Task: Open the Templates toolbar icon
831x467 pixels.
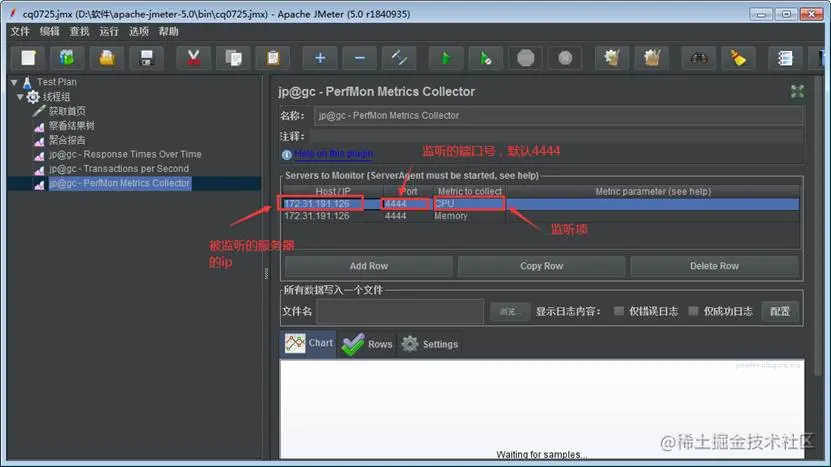Action: click(x=67, y=57)
